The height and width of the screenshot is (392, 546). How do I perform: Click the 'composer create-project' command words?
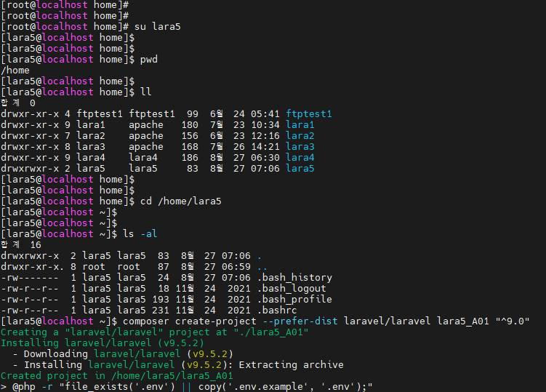pos(190,321)
